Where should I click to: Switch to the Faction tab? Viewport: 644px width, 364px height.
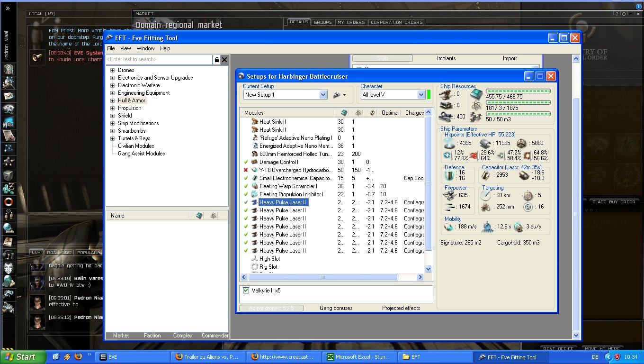152,336
